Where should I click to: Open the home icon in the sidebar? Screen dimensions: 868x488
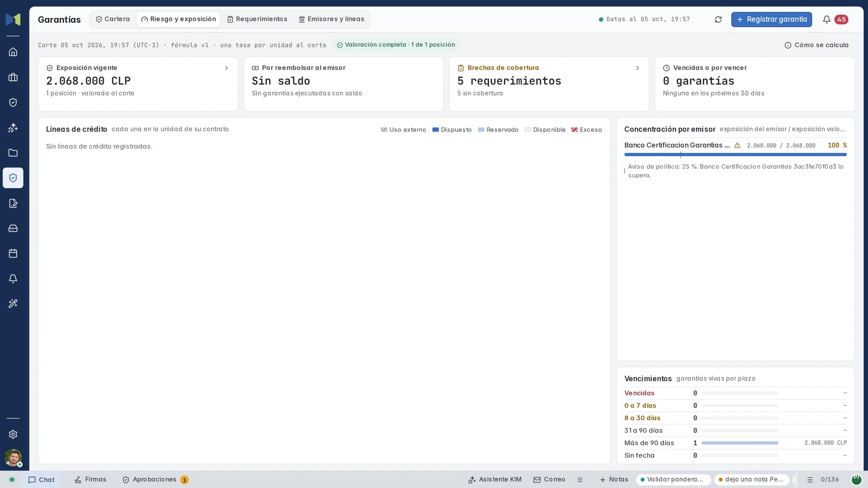pyautogui.click(x=13, y=52)
